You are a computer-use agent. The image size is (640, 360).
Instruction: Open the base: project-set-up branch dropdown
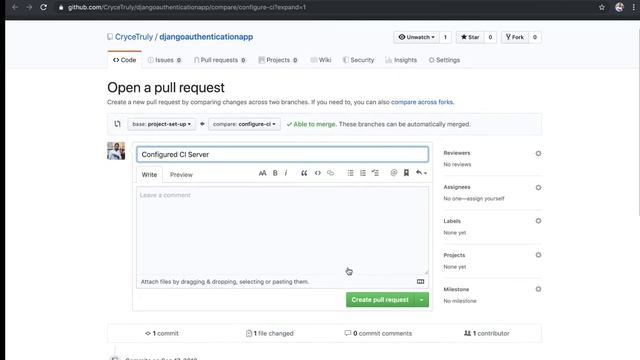click(x=161, y=124)
